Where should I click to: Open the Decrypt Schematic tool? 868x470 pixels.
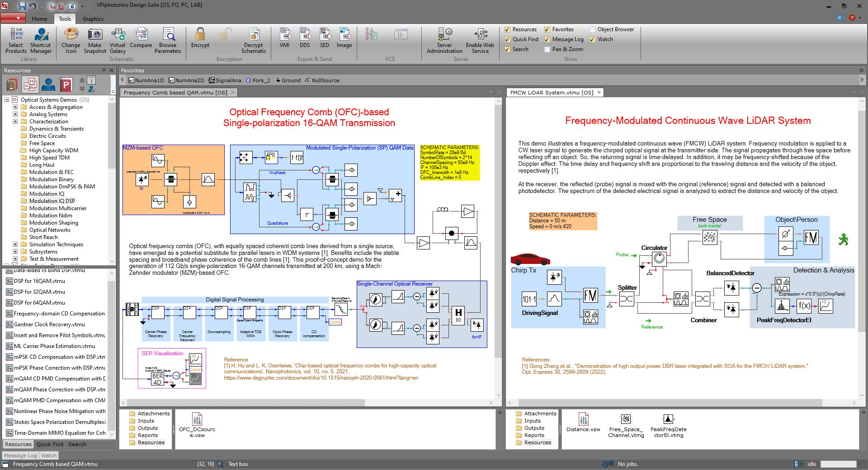point(253,40)
